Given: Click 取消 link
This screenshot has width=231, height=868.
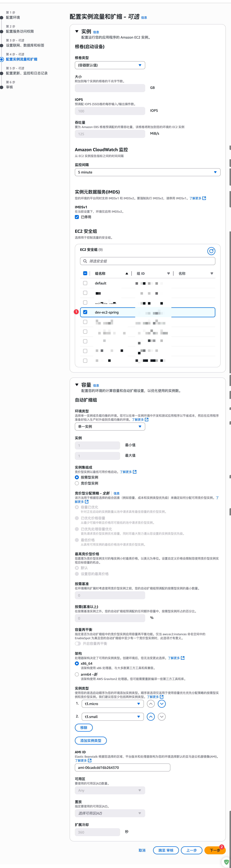Looking at the screenshot, I should pos(142,850).
